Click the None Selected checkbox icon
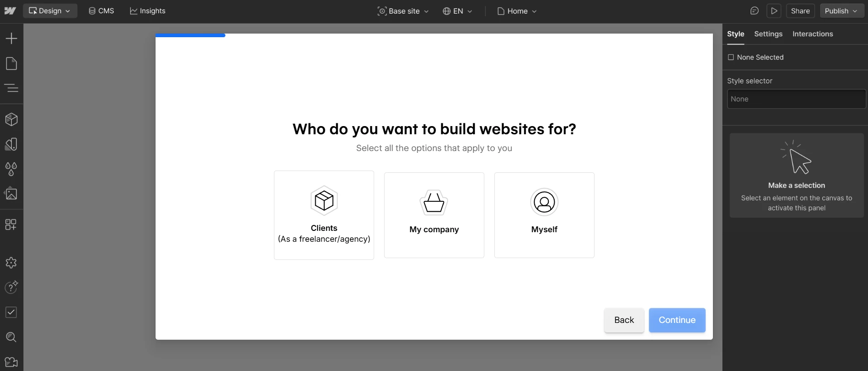Image resolution: width=868 pixels, height=371 pixels. (x=731, y=57)
